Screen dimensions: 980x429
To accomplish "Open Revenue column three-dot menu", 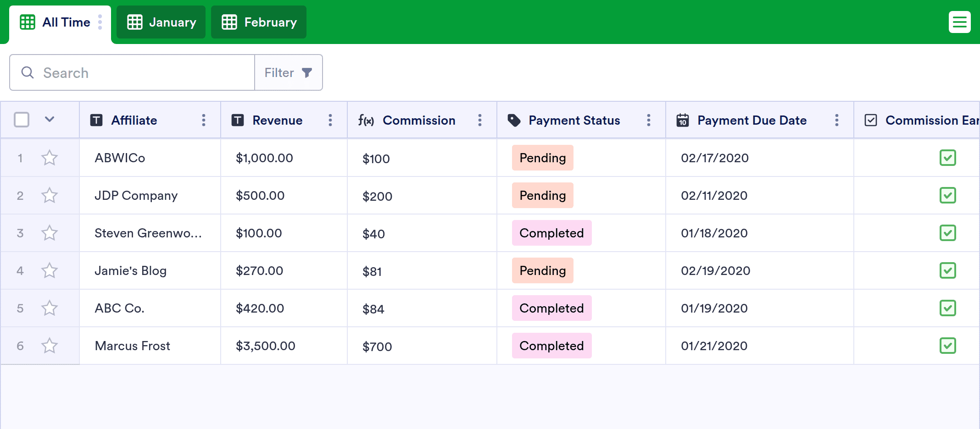I will click(x=330, y=120).
